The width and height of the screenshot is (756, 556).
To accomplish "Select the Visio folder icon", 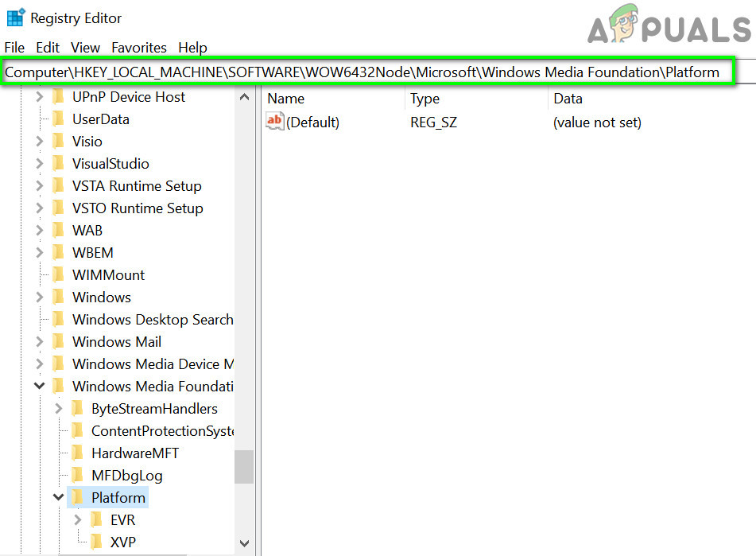I will tap(58, 142).
